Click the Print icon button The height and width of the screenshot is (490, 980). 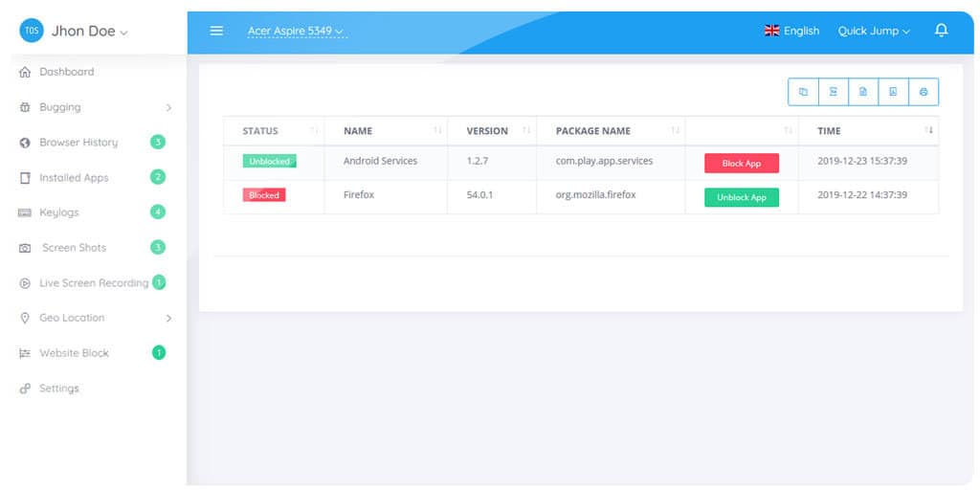click(x=923, y=92)
